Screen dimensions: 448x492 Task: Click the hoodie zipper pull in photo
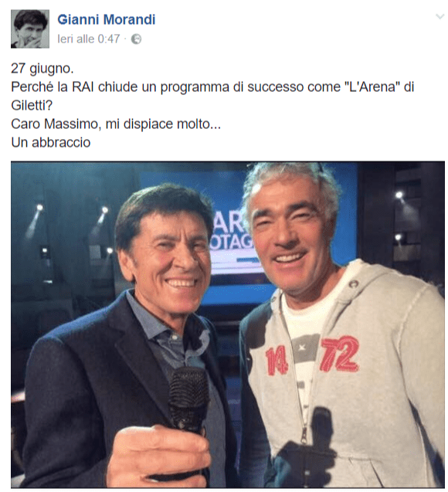(304, 434)
